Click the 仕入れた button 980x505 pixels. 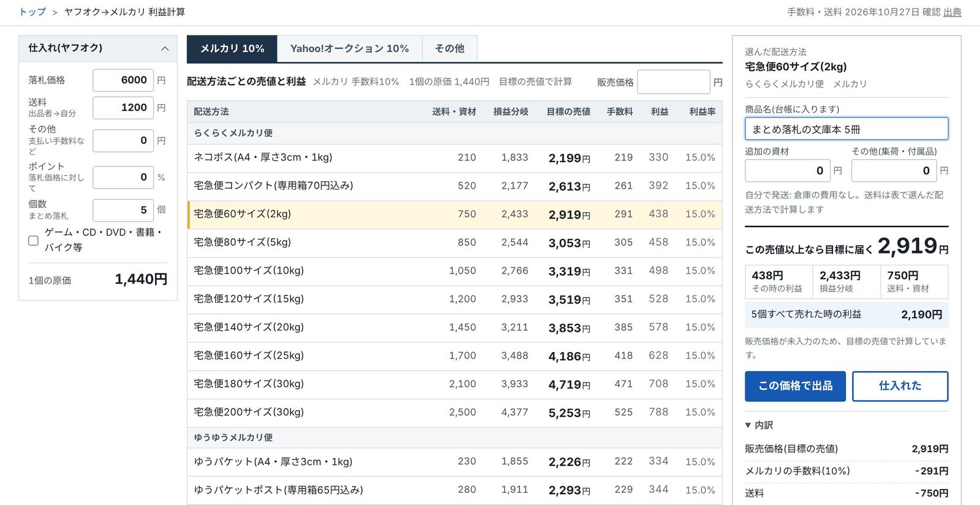[x=900, y=386]
